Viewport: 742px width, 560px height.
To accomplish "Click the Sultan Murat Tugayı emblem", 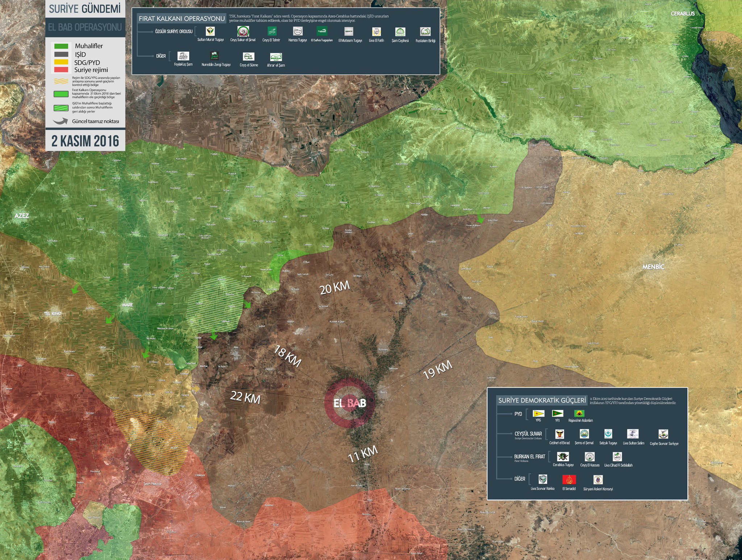I will [x=210, y=31].
